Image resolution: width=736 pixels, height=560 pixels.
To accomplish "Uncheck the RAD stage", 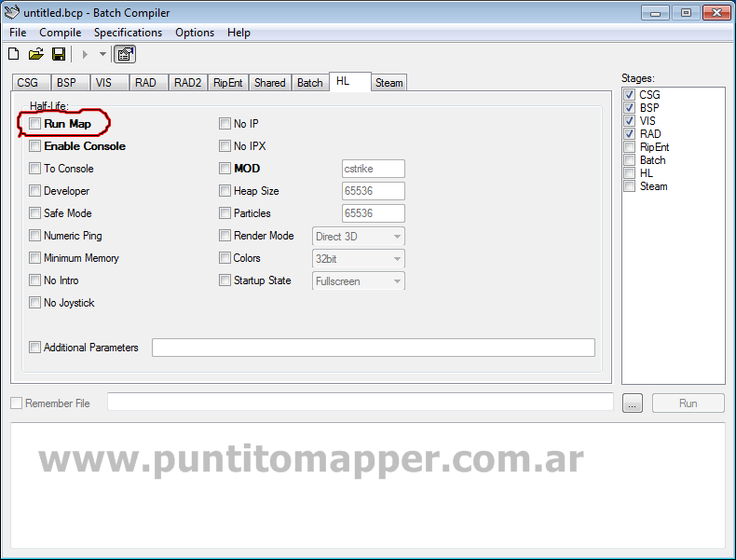I will (630, 134).
